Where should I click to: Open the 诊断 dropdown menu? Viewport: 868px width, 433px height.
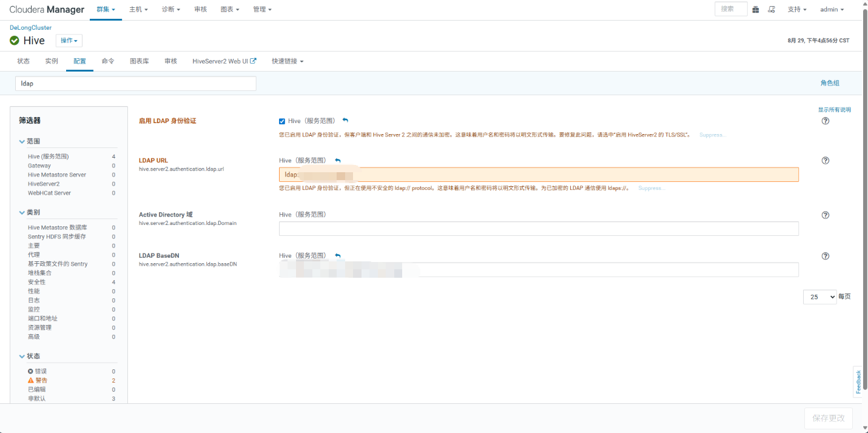coord(171,9)
